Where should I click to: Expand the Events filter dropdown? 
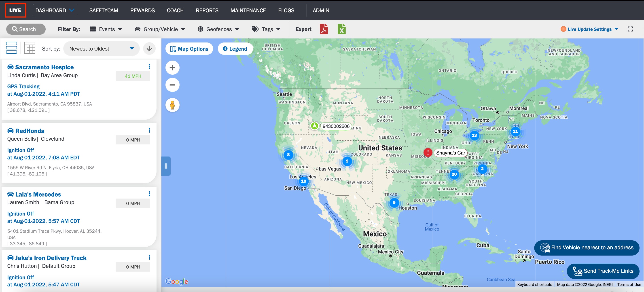(x=106, y=29)
